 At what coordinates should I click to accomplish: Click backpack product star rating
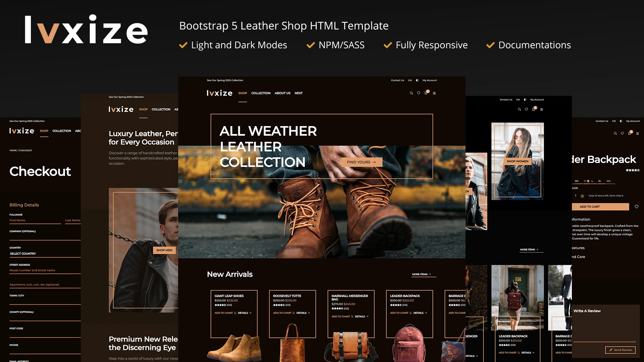[x=633, y=170]
